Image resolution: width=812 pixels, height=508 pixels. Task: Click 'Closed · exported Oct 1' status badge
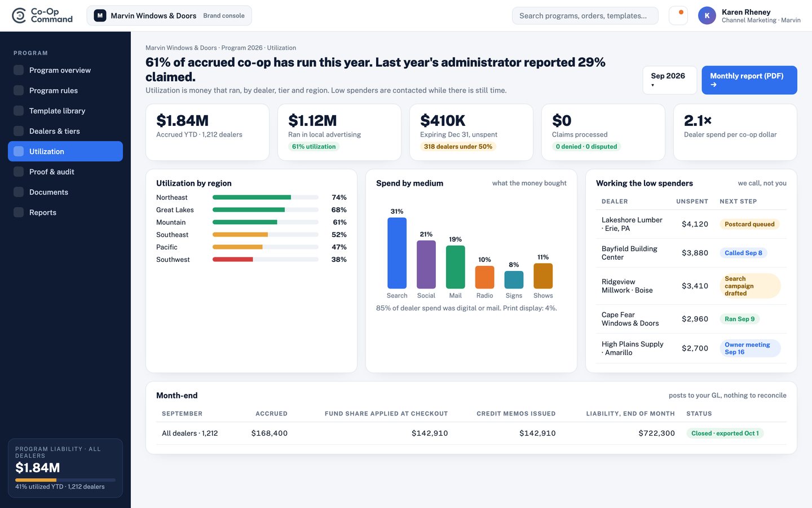coord(725,433)
